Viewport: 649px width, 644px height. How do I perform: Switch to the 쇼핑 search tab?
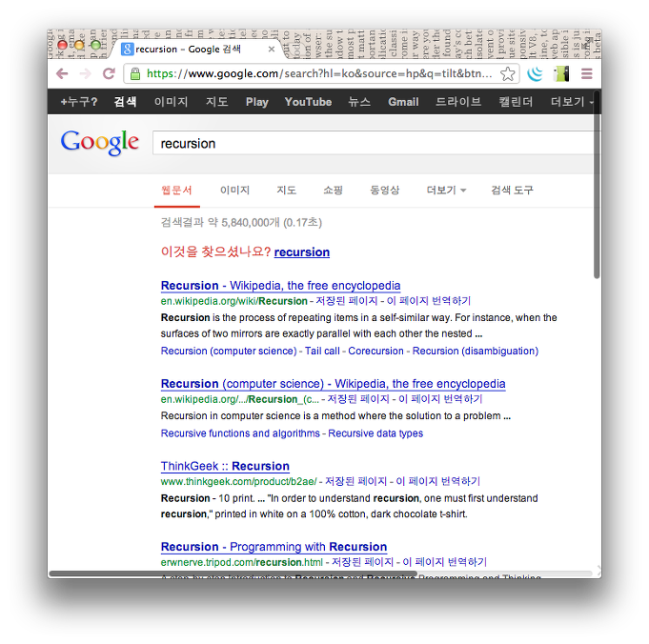[334, 191]
